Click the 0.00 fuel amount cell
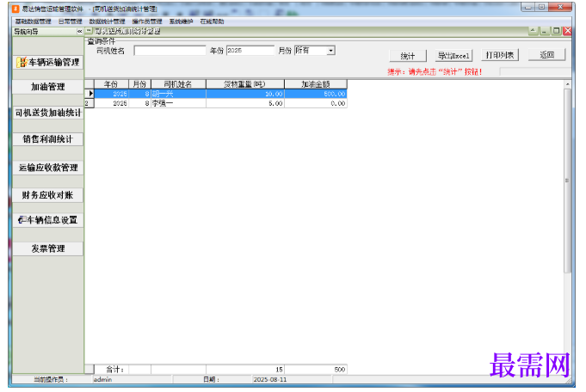This screenshot has width=586, height=392. click(x=316, y=103)
